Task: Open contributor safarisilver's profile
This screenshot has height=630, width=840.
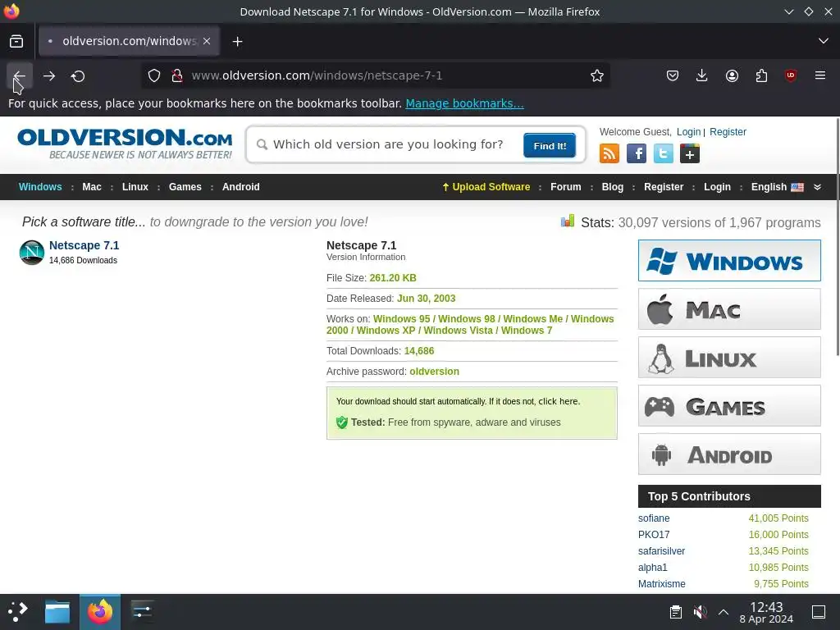Action: coord(661,550)
